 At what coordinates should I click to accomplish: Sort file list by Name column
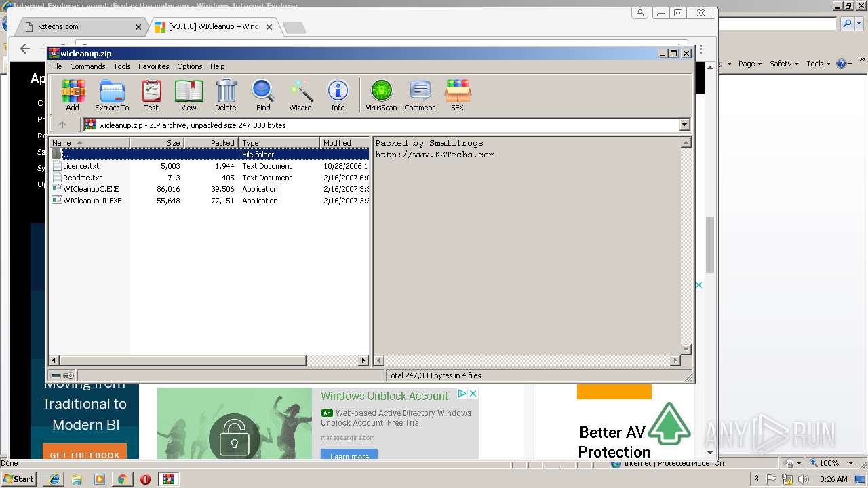tap(89, 142)
